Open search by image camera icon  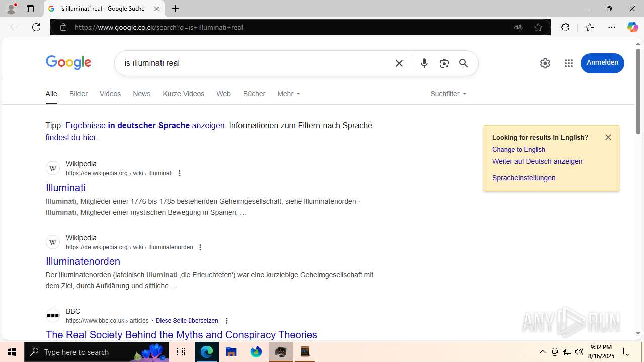click(444, 63)
